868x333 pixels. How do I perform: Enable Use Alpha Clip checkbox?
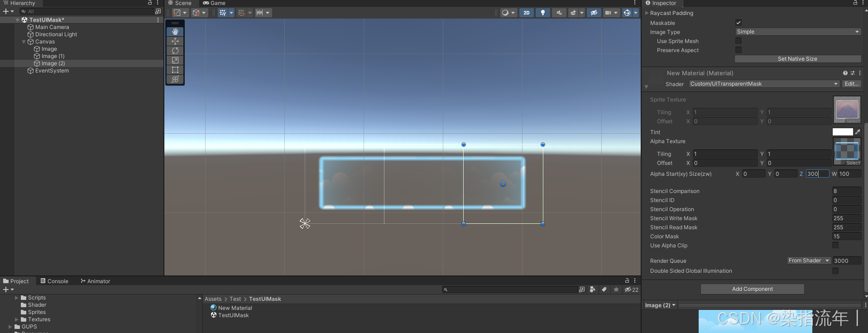pyautogui.click(x=835, y=245)
